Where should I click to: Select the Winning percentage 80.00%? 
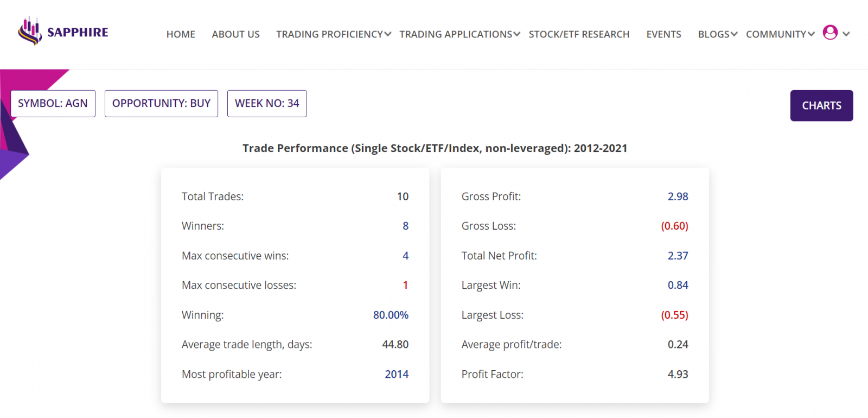pyautogui.click(x=391, y=315)
